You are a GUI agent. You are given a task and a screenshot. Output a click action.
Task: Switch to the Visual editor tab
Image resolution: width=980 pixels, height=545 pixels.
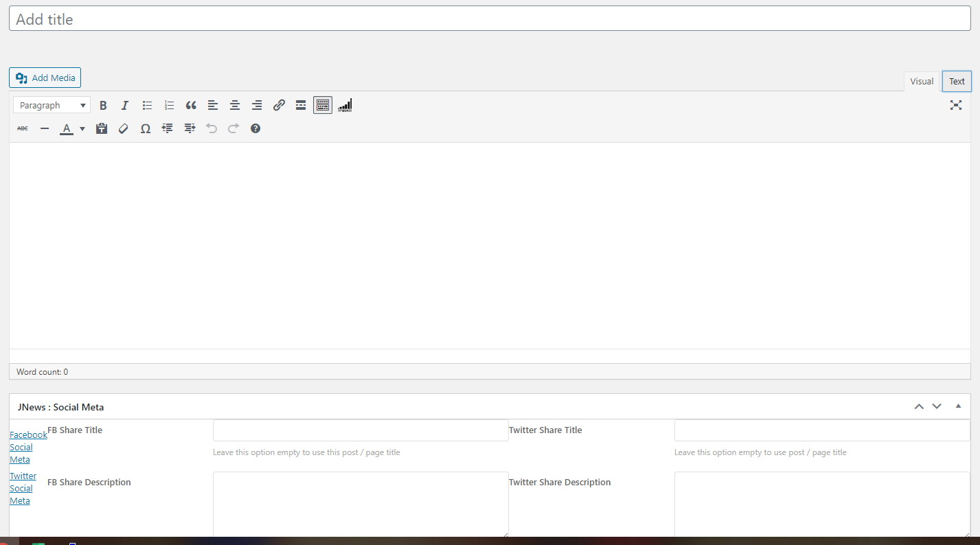[x=921, y=81]
